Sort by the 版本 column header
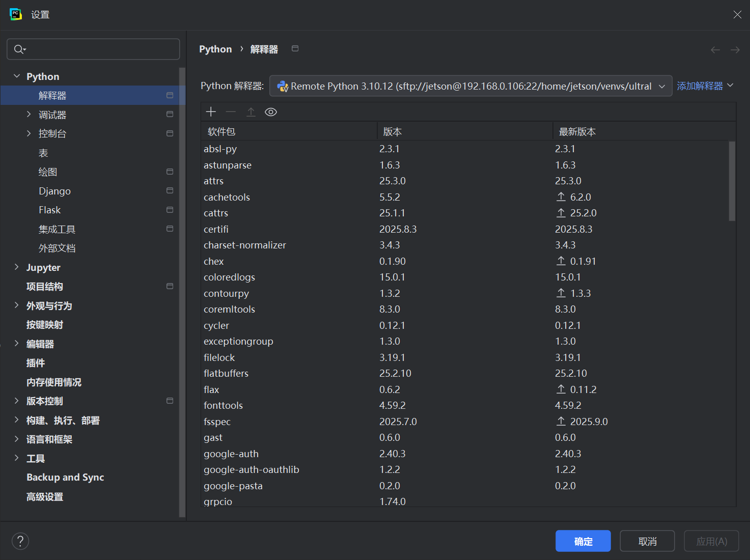This screenshot has height=560, width=750. tap(465, 131)
